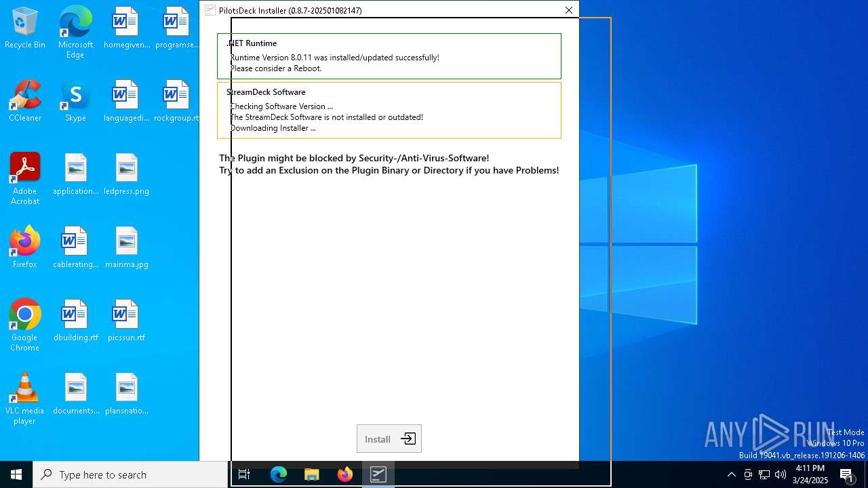Image resolution: width=868 pixels, height=488 pixels.
Task: Select the ledpress.png file icon
Action: (x=127, y=175)
